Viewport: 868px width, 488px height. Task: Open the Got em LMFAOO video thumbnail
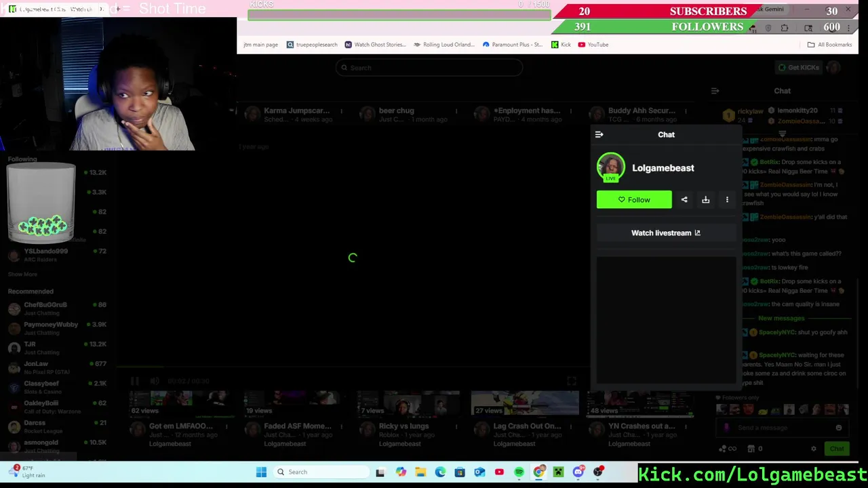pyautogui.click(x=180, y=403)
